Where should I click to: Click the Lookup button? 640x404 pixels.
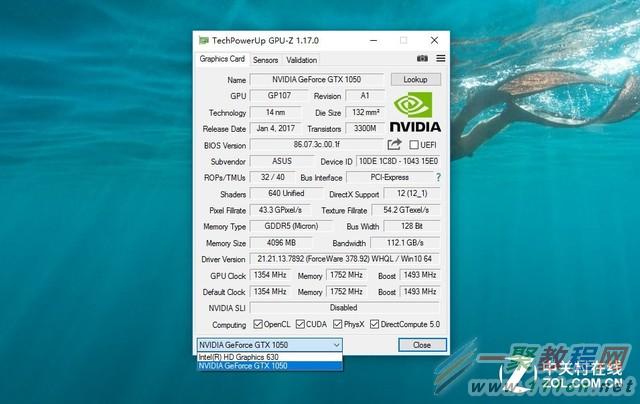click(416, 80)
